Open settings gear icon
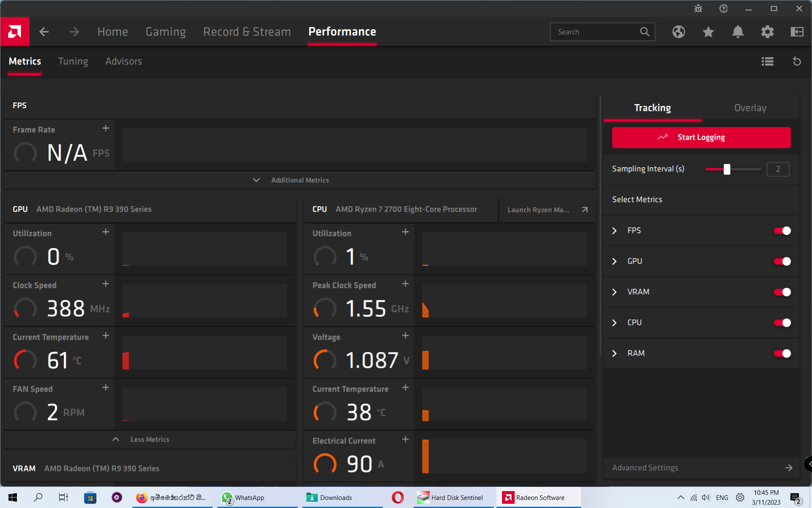The height and width of the screenshot is (508, 812). click(x=768, y=32)
